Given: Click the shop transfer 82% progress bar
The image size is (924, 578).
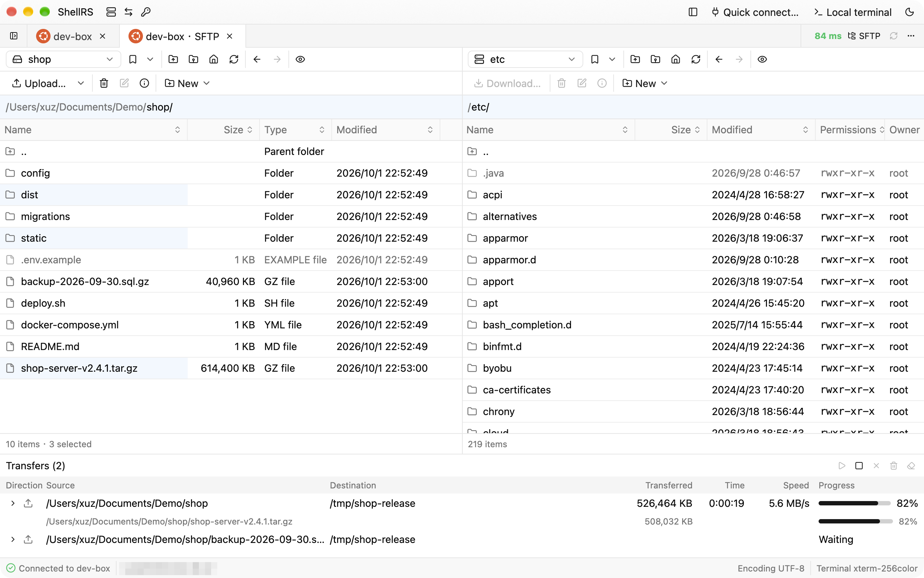Looking at the screenshot, I should [x=854, y=504].
